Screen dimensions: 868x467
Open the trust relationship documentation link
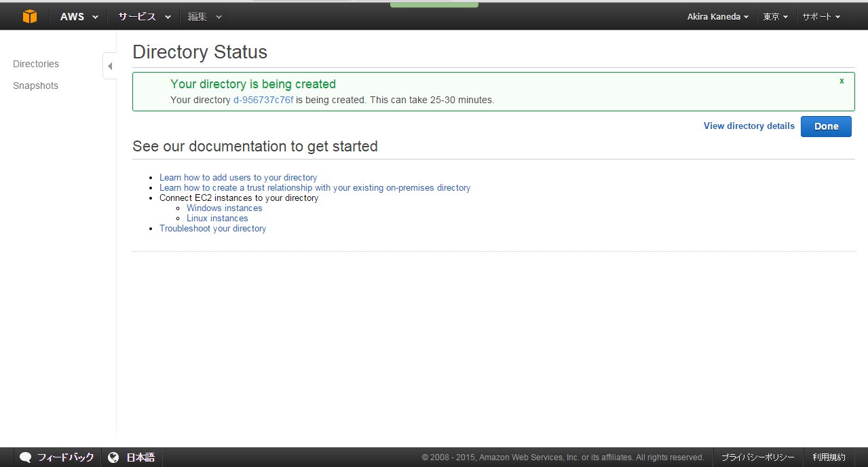315,187
